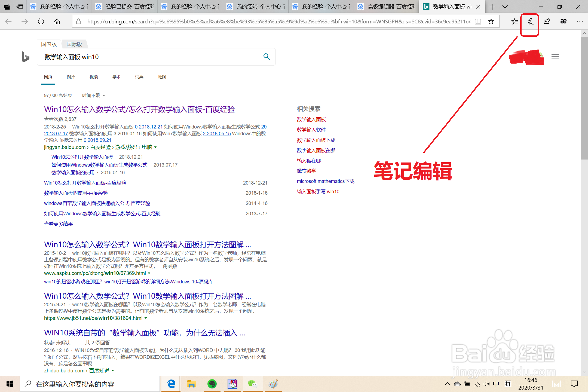Open Paint from the taskbar
Viewport: 588px width, 392px height.
coord(273,384)
